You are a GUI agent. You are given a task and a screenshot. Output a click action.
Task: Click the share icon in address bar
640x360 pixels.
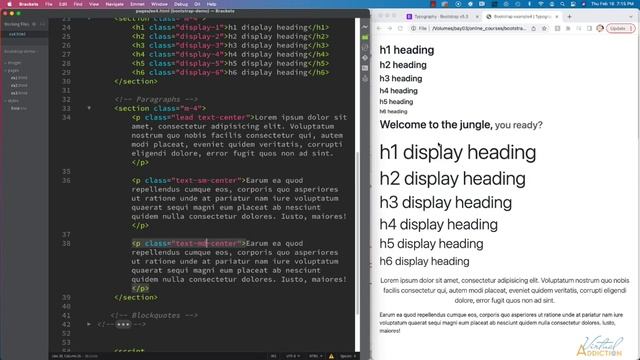pos(533,28)
